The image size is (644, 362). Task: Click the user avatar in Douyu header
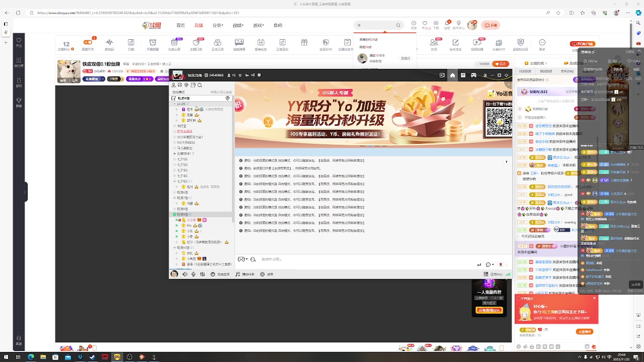tap(472, 25)
